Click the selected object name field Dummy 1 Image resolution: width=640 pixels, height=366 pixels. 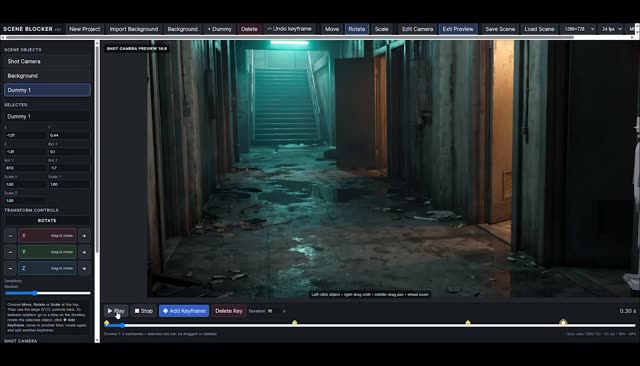[x=47, y=116]
